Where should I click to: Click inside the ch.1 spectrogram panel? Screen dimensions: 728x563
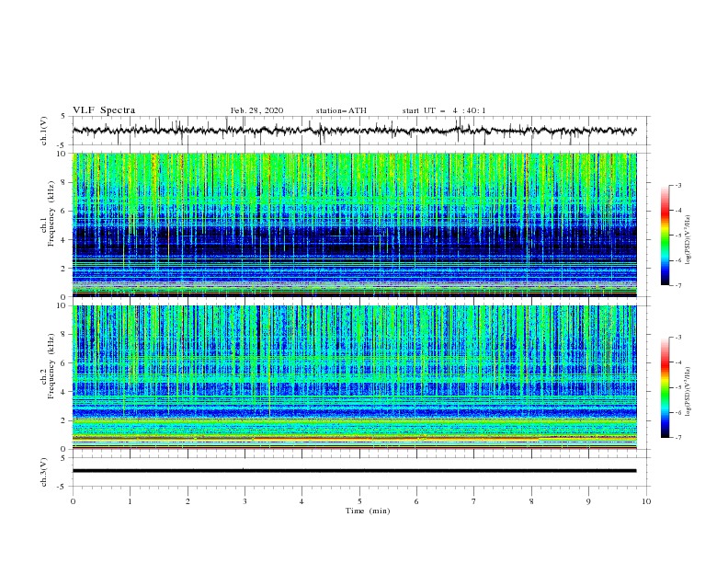[x=354, y=224]
